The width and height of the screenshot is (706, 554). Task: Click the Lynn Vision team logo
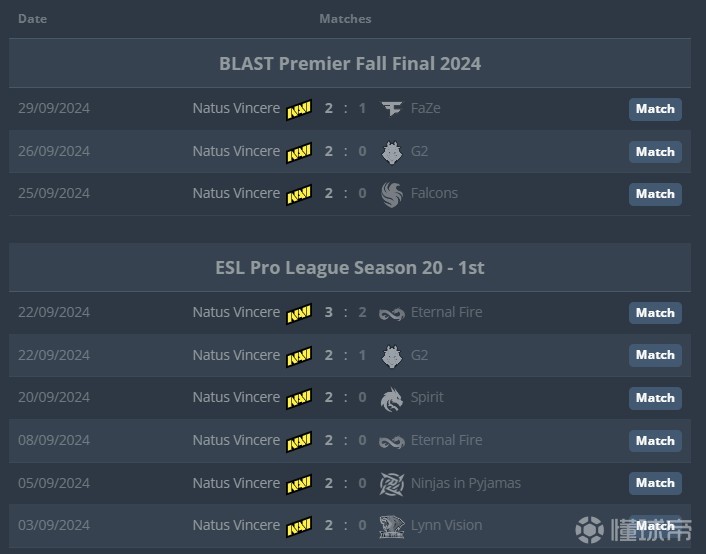[391, 526]
